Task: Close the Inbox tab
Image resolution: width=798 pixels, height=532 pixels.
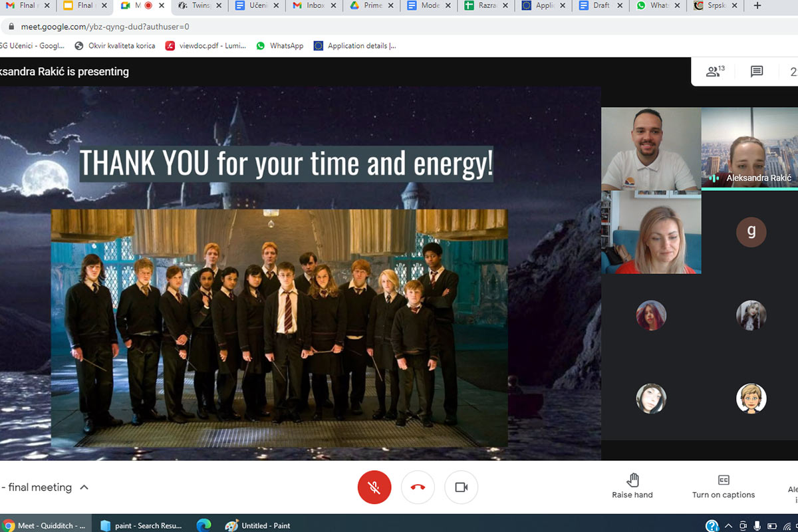Action: (334, 6)
